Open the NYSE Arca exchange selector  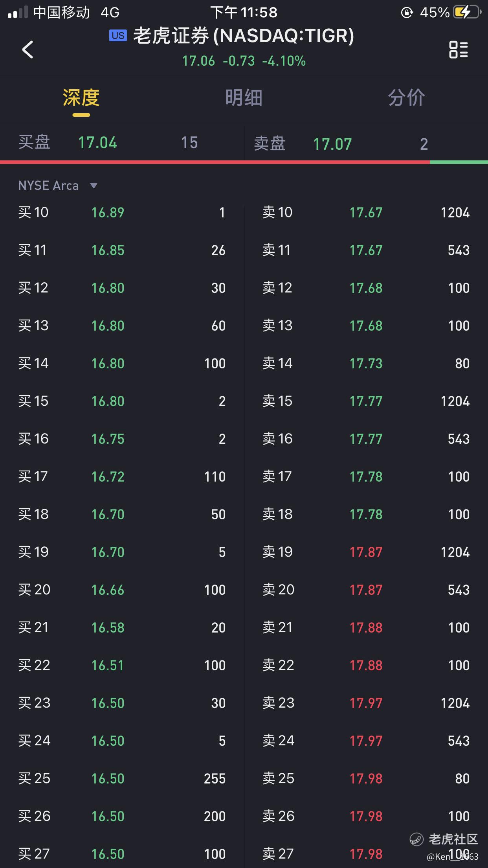click(x=57, y=186)
